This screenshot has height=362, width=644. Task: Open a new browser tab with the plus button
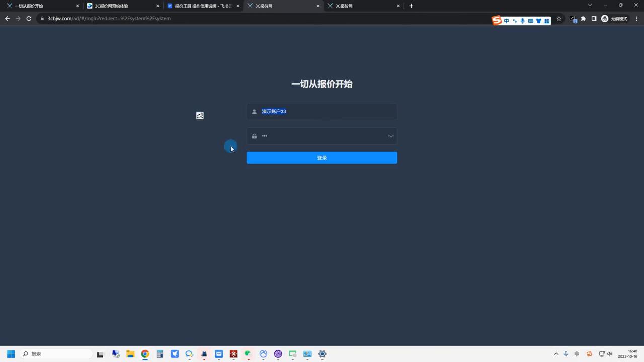click(411, 6)
